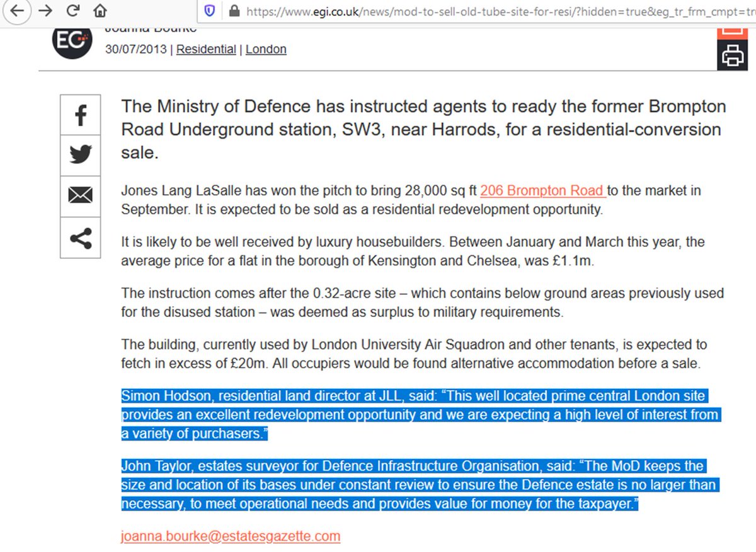Go forward to the next page
The width and height of the screenshot is (756, 552).
[x=45, y=11]
